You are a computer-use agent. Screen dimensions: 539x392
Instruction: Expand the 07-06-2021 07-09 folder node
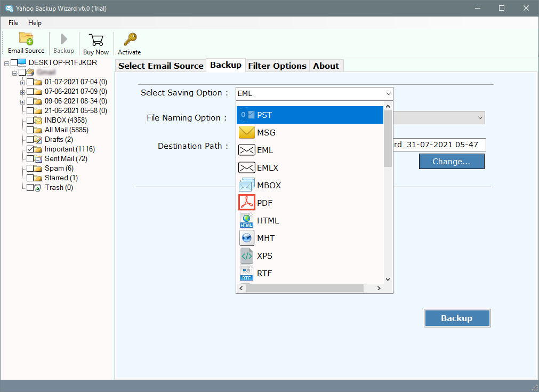click(x=22, y=92)
